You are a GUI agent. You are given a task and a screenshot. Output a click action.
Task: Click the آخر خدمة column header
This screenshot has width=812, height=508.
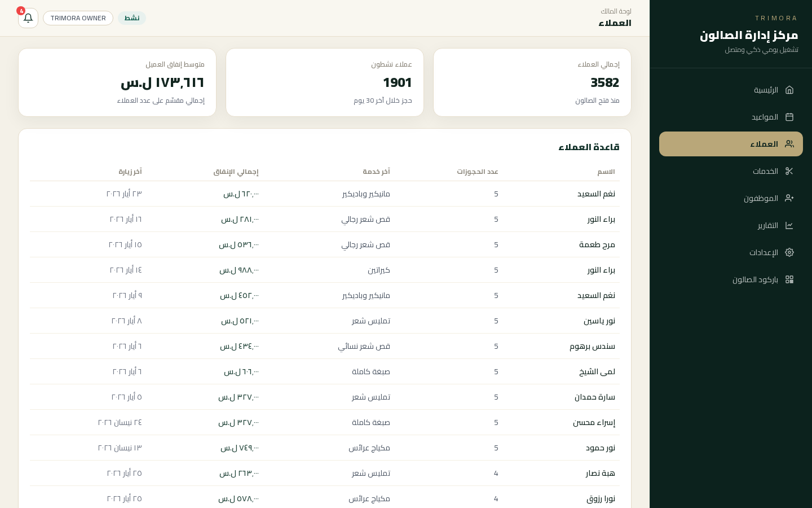376,172
